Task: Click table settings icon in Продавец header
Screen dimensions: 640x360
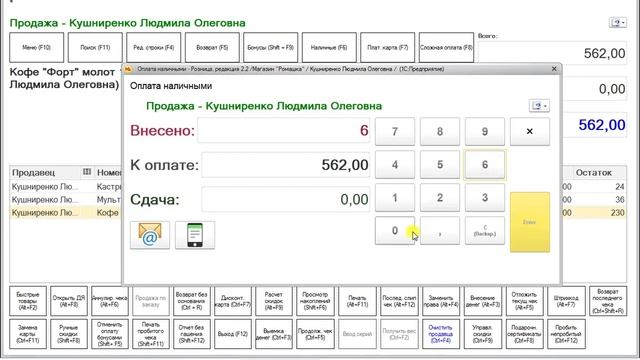Action: 87,172
